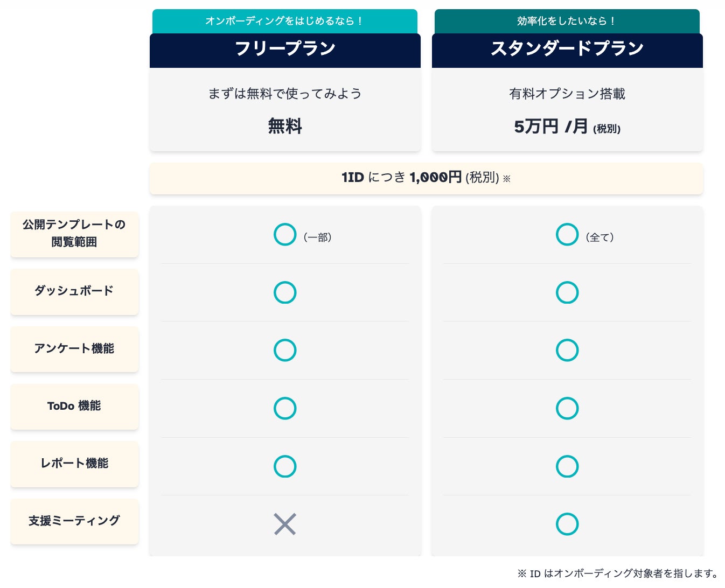The width and height of the screenshot is (725, 588).
Task: Select the フリープラン ダッシュボード circle mark
Action: tap(285, 292)
